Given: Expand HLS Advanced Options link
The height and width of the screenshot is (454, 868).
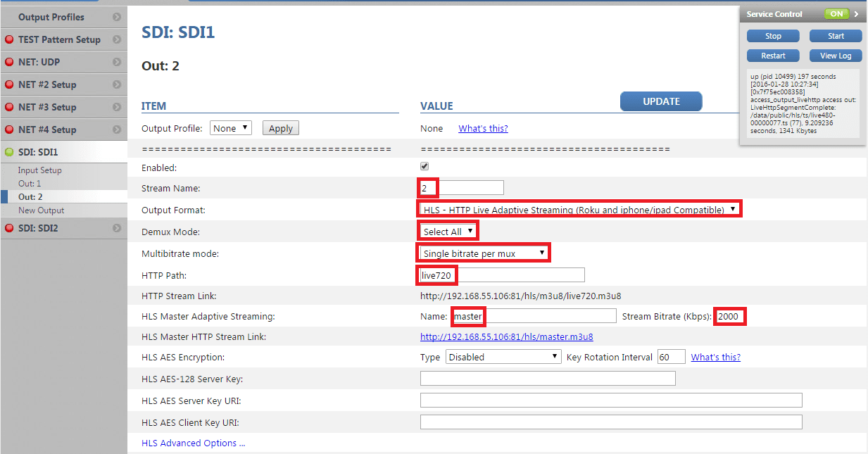Looking at the screenshot, I should [194, 443].
